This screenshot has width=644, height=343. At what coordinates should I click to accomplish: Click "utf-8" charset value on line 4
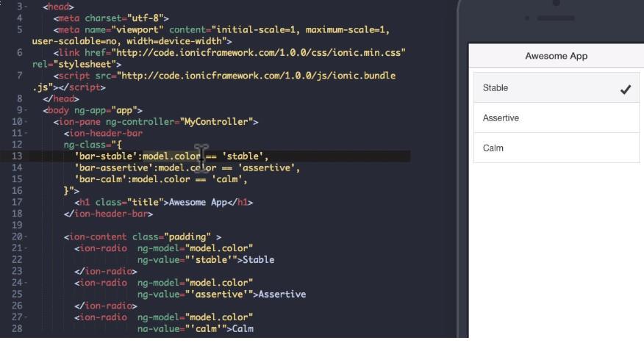146,18
